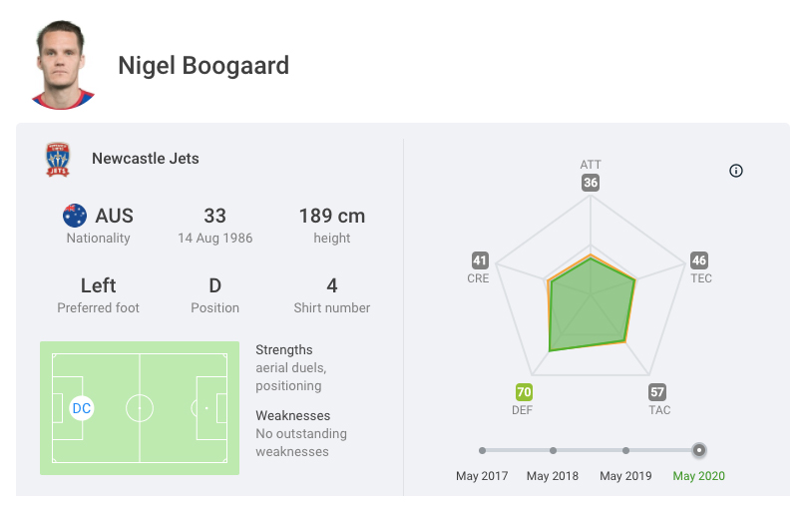The height and width of the screenshot is (507, 812).
Task: Click the Australian flag icon
Action: pyautogui.click(x=75, y=216)
